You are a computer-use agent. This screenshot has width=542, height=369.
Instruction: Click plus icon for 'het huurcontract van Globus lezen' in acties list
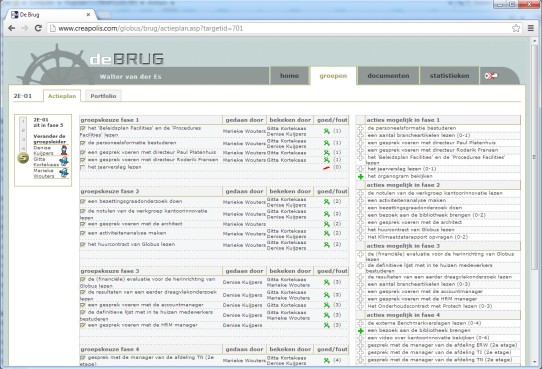click(361, 230)
